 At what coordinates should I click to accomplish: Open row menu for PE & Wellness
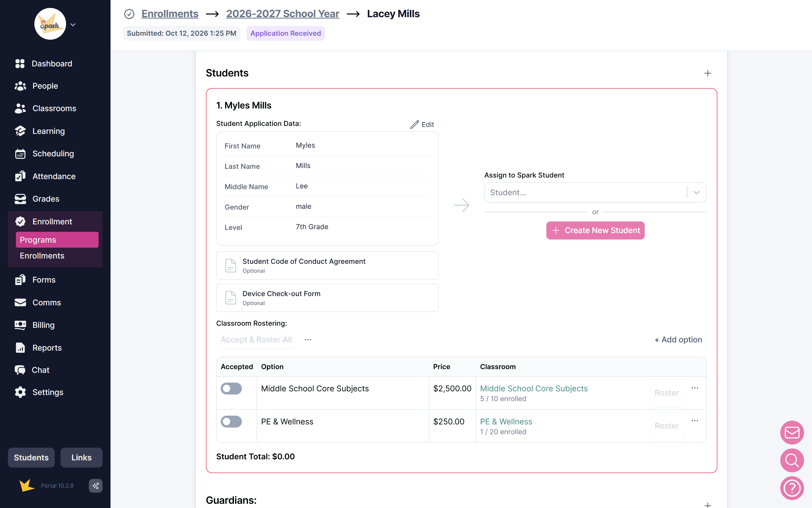[695, 421]
